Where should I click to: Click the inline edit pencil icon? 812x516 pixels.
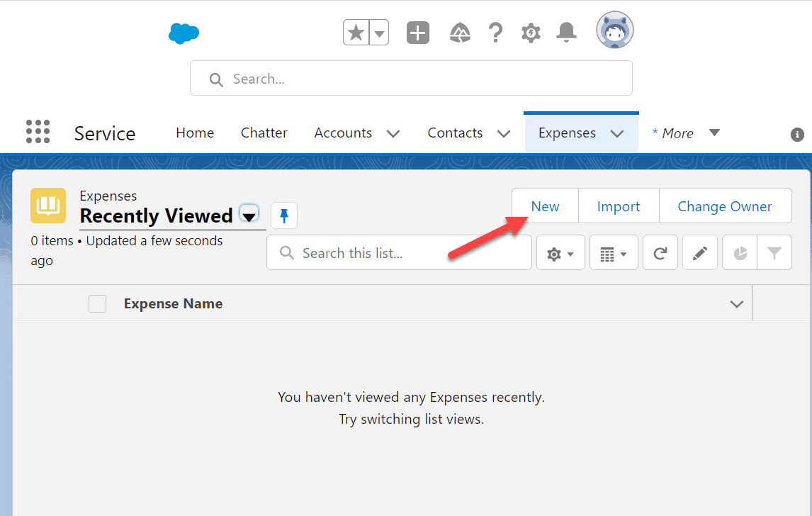699,252
